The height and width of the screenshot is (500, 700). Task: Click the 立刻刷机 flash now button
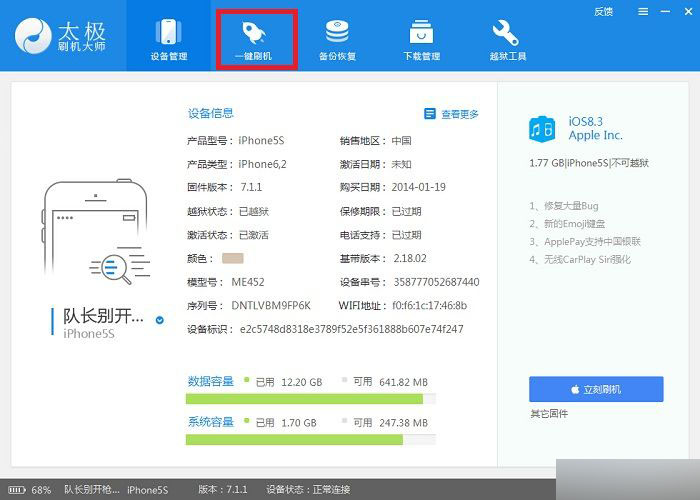596,389
